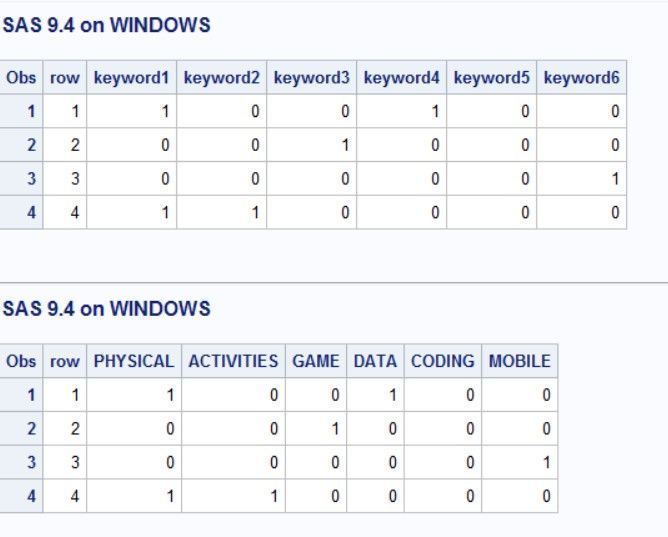Click the GAME column header
The height and width of the screenshot is (537, 668).
coord(316,361)
